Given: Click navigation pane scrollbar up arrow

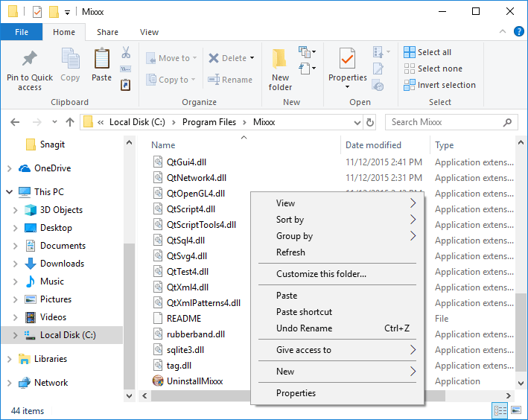Looking at the screenshot, I should coord(129,143).
